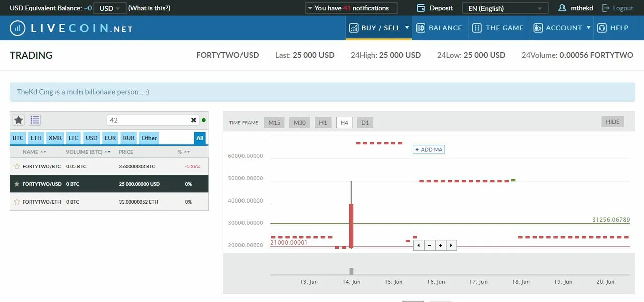This screenshot has width=644, height=302.
Task: Filter pairs by USD tab
Action: (x=92, y=138)
